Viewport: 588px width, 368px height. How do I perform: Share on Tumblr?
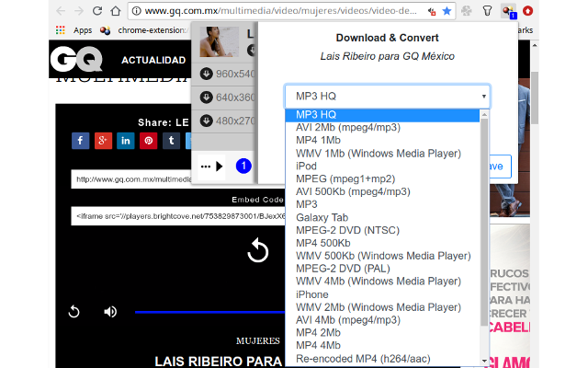pos(172,141)
